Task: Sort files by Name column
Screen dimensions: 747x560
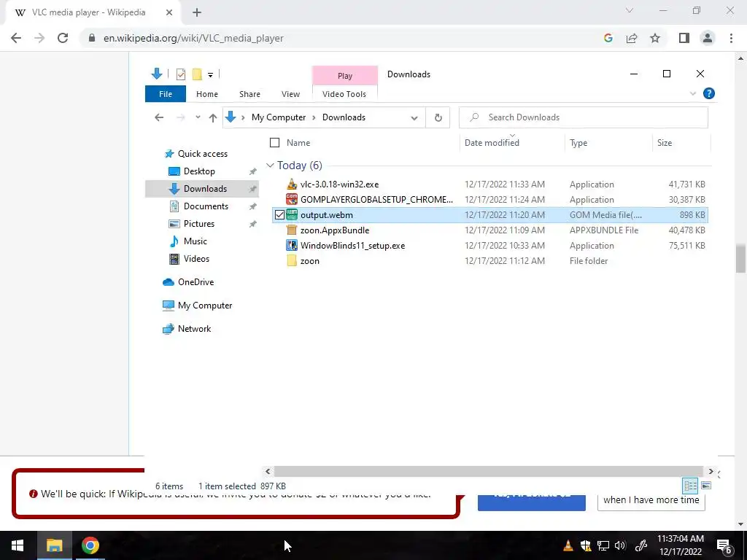Action: click(298, 142)
